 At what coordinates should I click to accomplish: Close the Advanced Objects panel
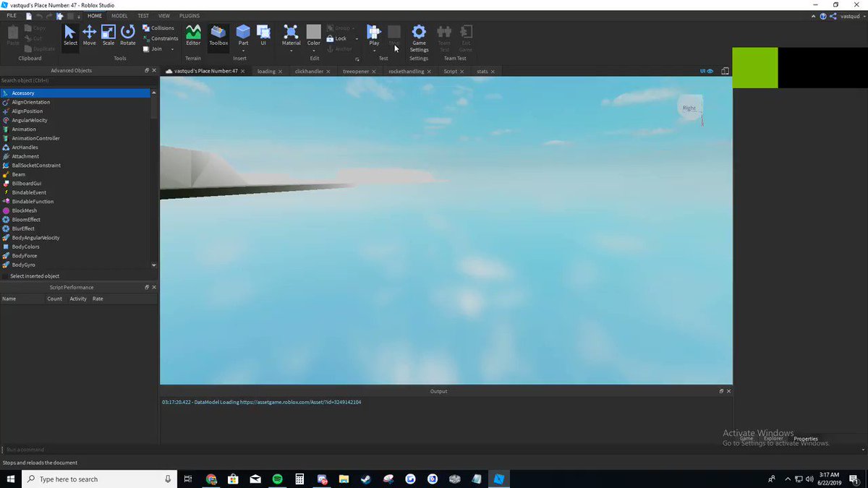coord(153,71)
